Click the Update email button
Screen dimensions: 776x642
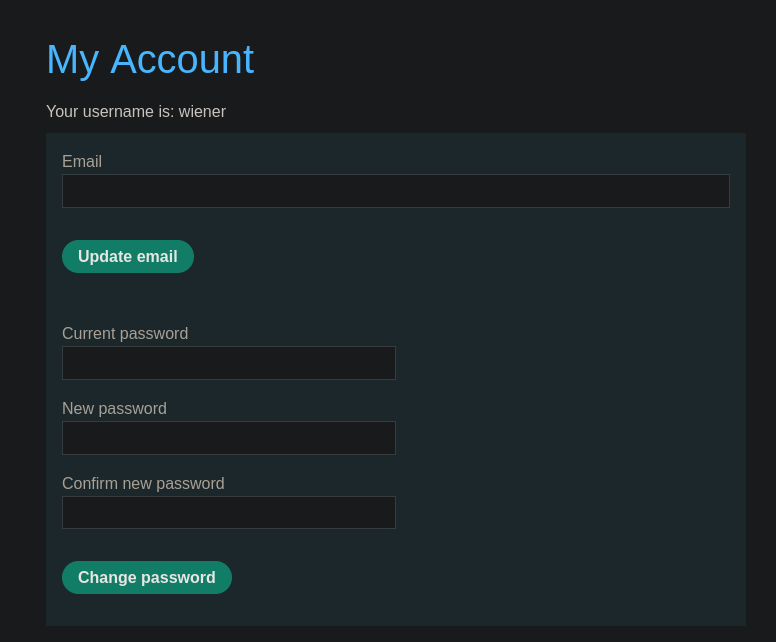[x=128, y=257]
